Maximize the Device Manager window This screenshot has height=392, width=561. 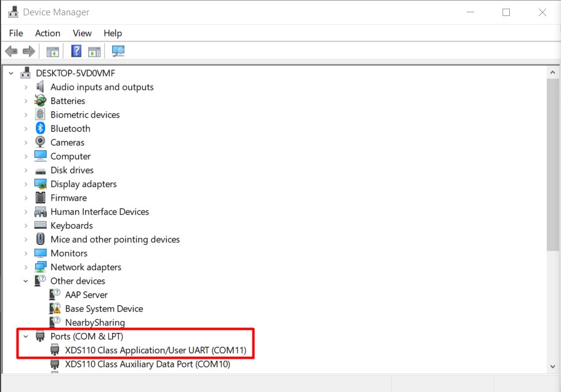tap(506, 12)
